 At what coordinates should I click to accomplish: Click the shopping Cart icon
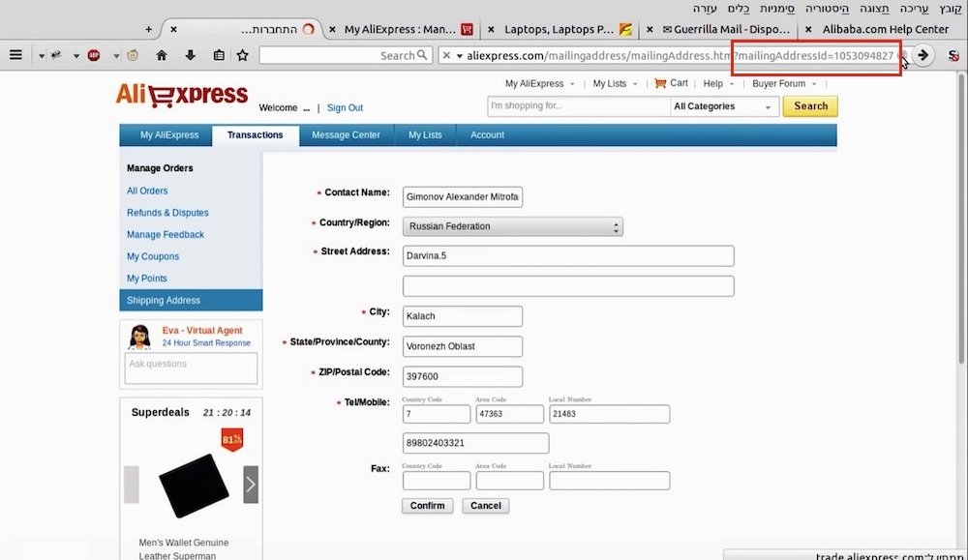coord(660,83)
